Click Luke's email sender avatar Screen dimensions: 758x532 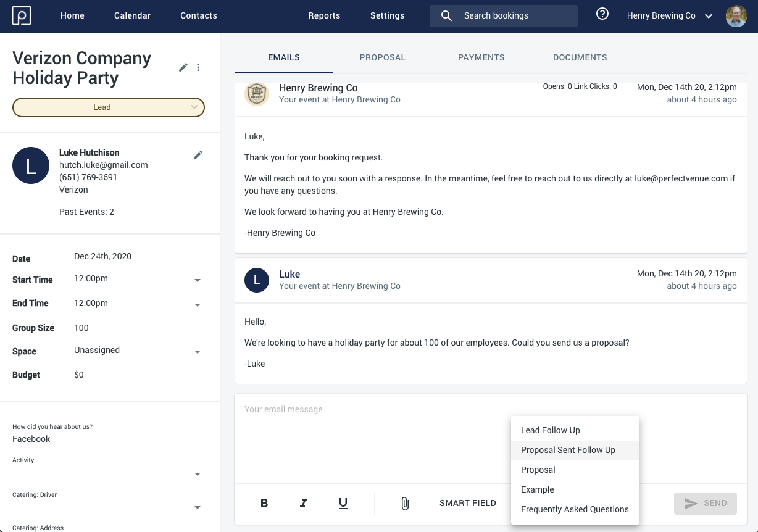[257, 280]
